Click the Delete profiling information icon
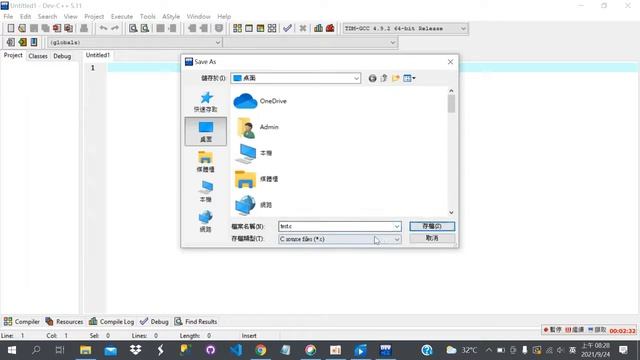 tap(330, 28)
